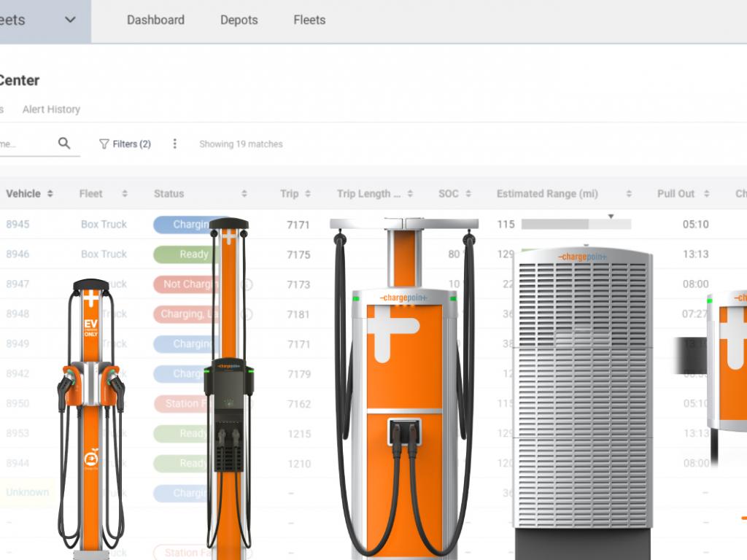Click the Charging status badge for vehicle 8945
Viewport: 747px width, 560px height.
[186, 225]
